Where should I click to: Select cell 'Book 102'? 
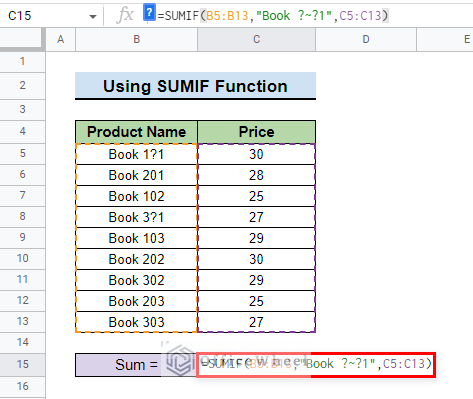(x=136, y=196)
